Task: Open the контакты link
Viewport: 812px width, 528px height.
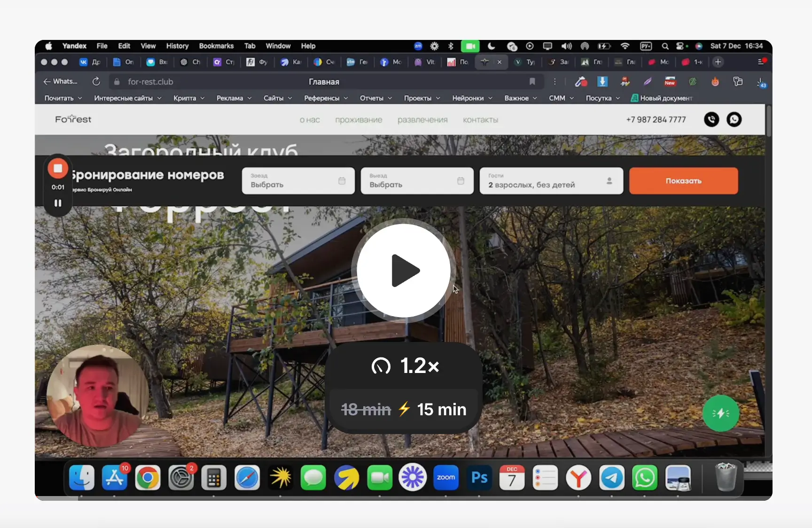Action: pos(480,120)
